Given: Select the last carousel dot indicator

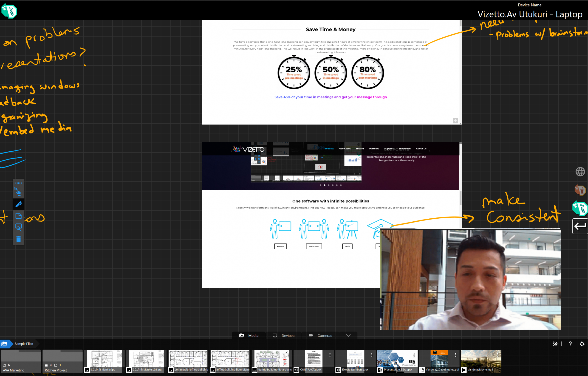Looking at the screenshot, I should click(x=341, y=185).
